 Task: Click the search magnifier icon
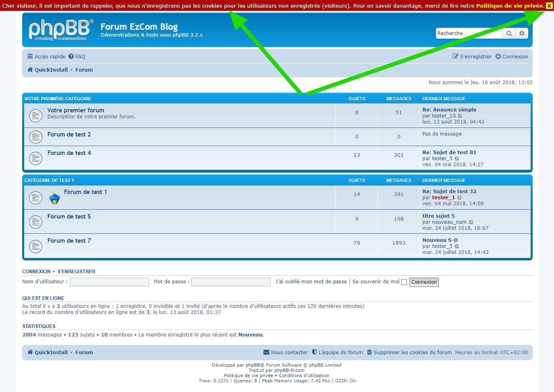coord(509,33)
